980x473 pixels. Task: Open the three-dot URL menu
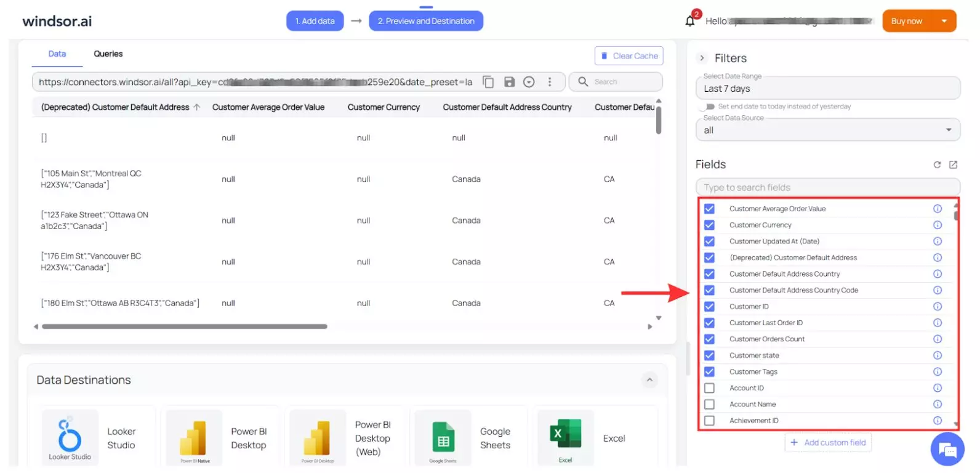tap(550, 82)
